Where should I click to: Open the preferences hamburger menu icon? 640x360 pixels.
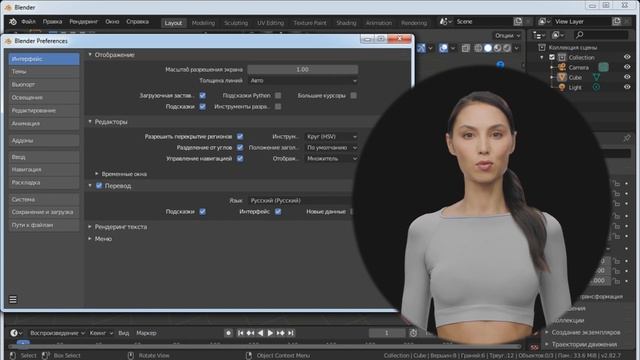[13, 300]
